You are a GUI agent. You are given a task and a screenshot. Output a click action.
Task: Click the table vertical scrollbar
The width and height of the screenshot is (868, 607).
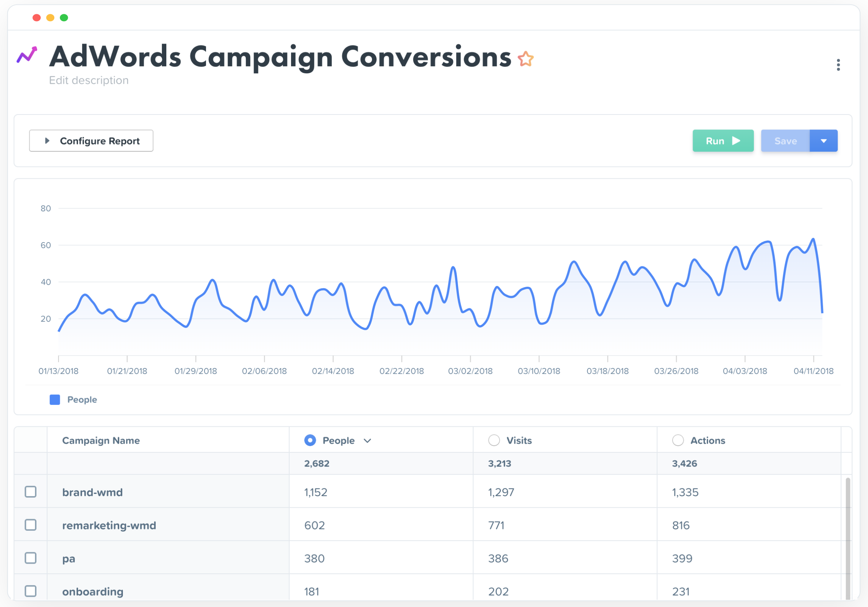(x=848, y=538)
